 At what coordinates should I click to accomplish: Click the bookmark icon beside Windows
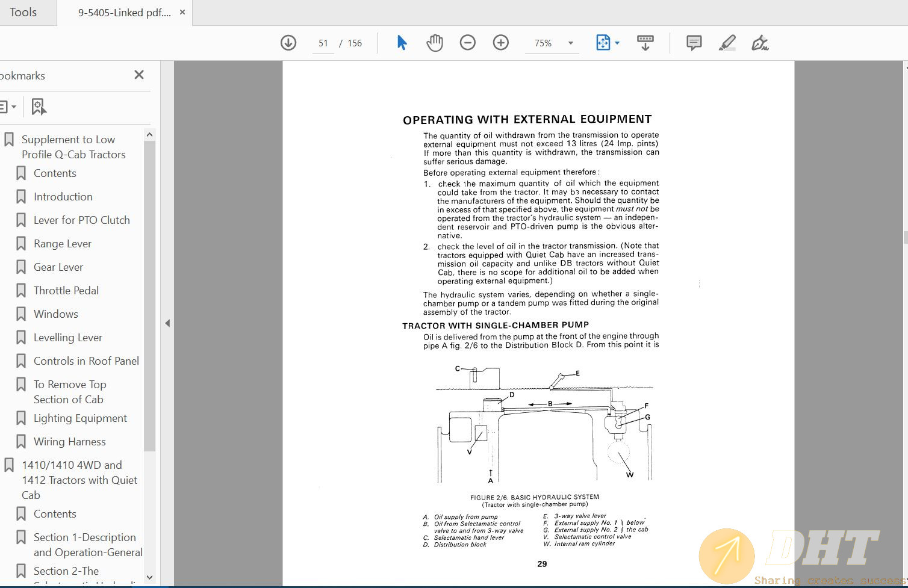pos(21,314)
